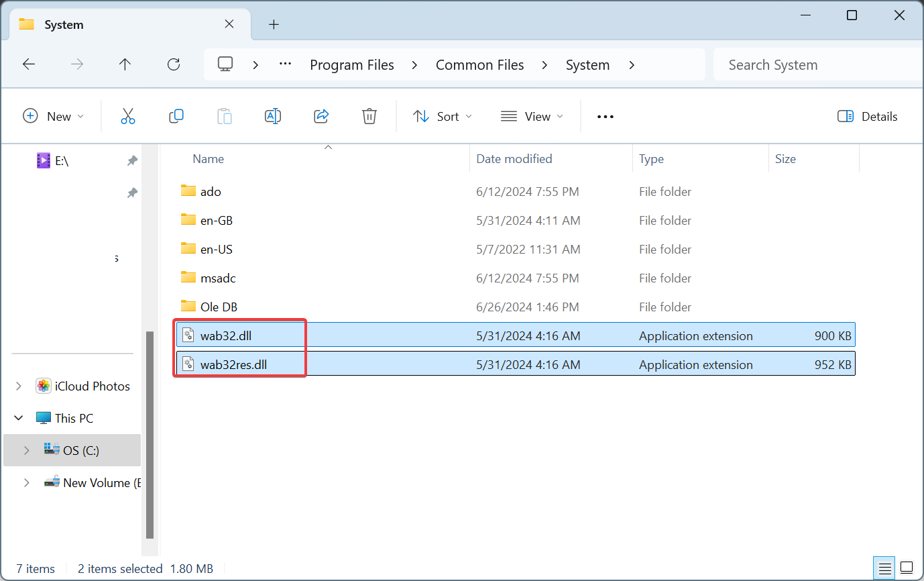Expand iCloud Photos tree node
This screenshot has width=924, height=581.
pos(19,386)
